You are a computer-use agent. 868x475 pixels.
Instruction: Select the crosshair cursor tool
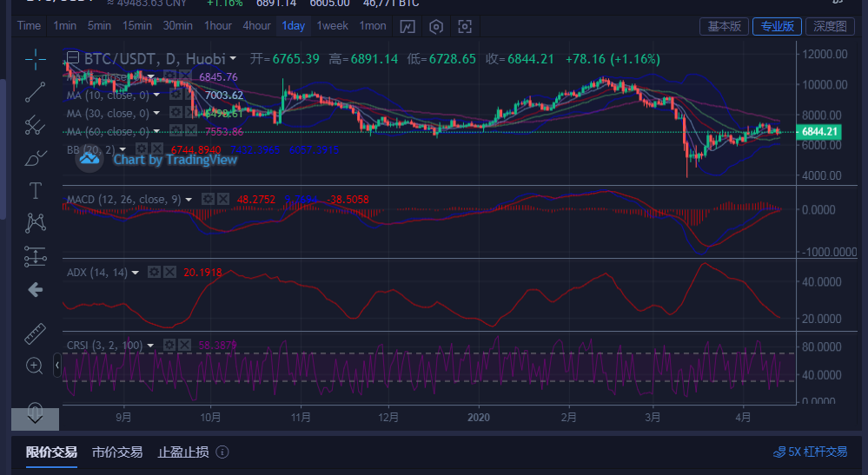[35, 59]
